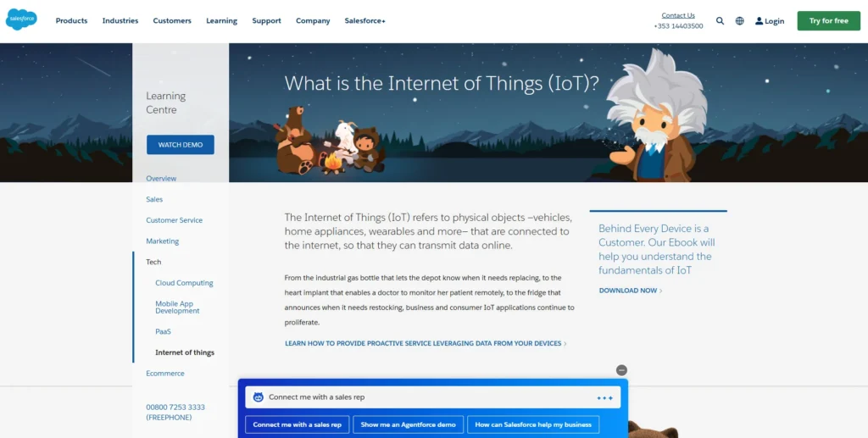868x438 pixels.
Task: Click the Contact Us link
Action: click(x=678, y=15)
